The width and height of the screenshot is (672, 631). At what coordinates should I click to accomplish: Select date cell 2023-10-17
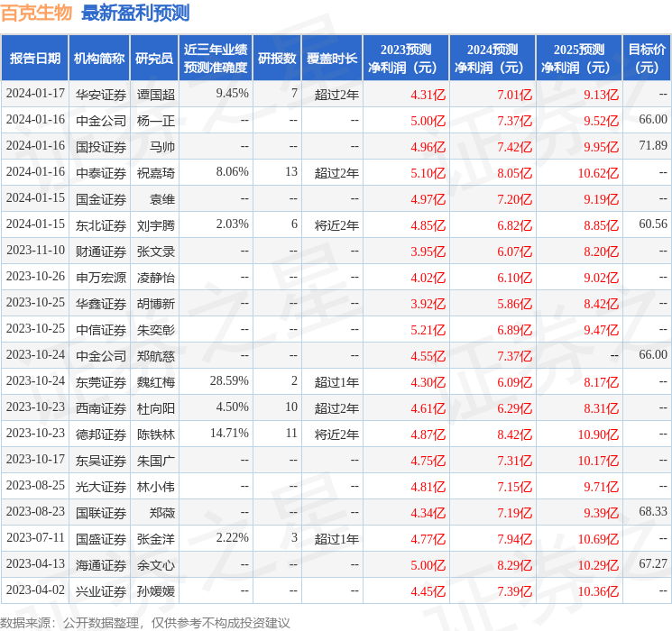[35, 459]
